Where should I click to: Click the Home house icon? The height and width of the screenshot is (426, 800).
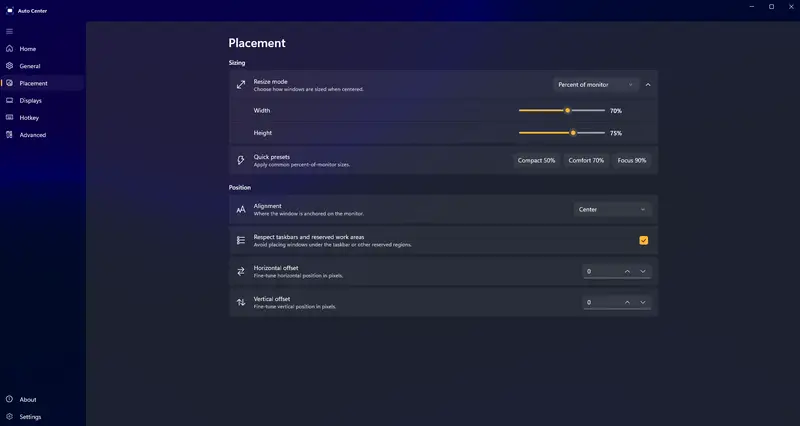point(9,48)
